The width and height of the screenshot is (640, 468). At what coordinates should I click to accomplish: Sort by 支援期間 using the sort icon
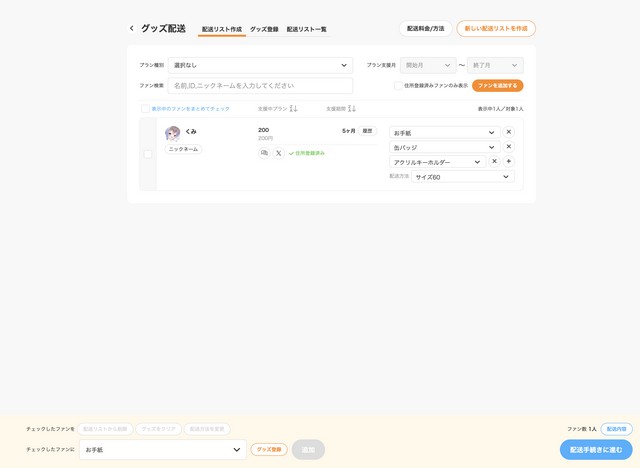click(352, 108)
